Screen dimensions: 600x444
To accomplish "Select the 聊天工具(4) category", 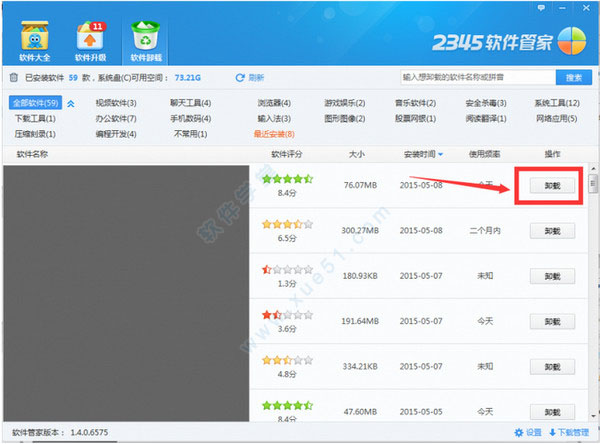I will 191,103.
